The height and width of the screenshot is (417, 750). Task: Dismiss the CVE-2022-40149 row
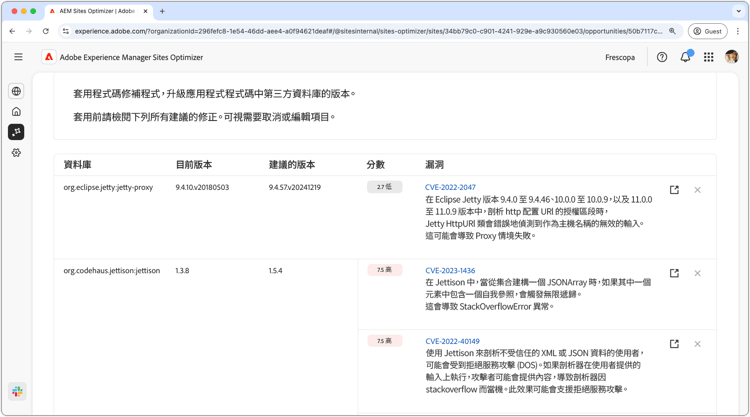[x=697, y=344]
